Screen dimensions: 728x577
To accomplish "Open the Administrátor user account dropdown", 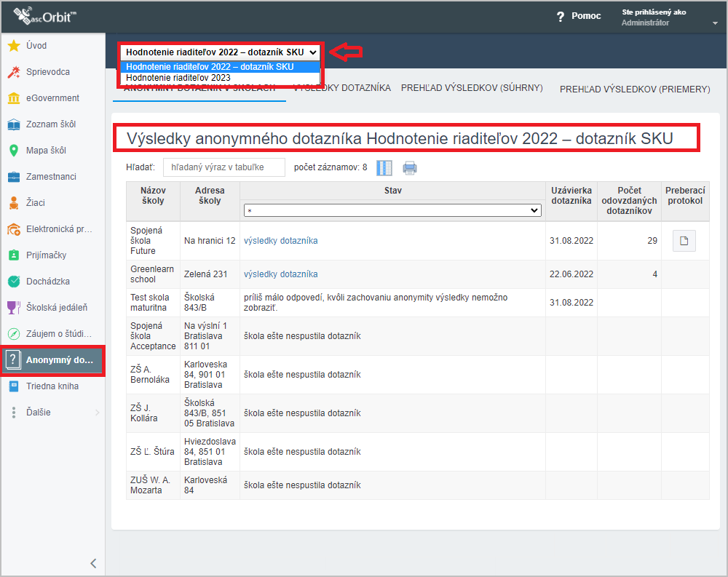I will pyautogui.click(x=714, y=23).
